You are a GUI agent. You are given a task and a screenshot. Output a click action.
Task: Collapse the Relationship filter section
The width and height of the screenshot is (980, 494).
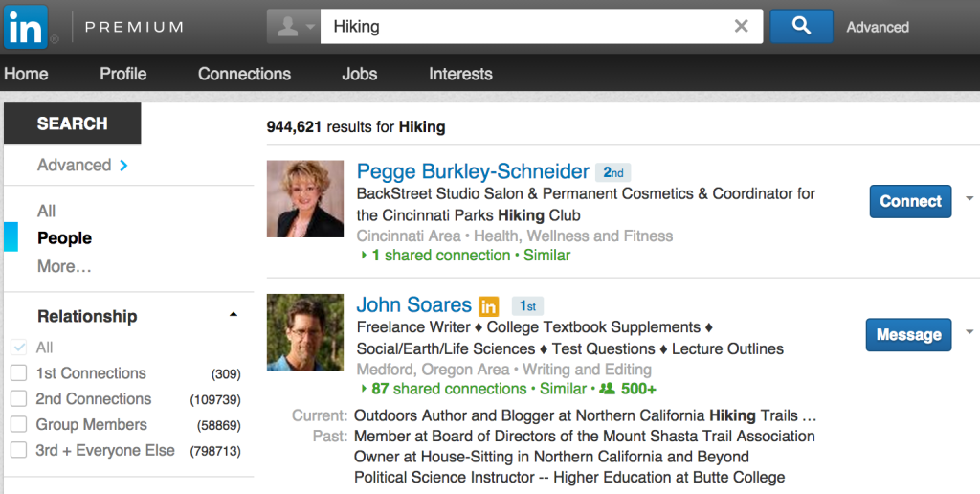234,315
